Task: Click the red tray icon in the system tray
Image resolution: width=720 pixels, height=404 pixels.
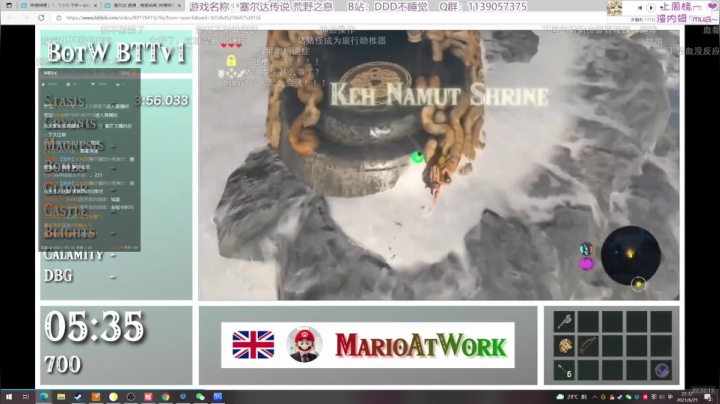Action: pos(645,397)
